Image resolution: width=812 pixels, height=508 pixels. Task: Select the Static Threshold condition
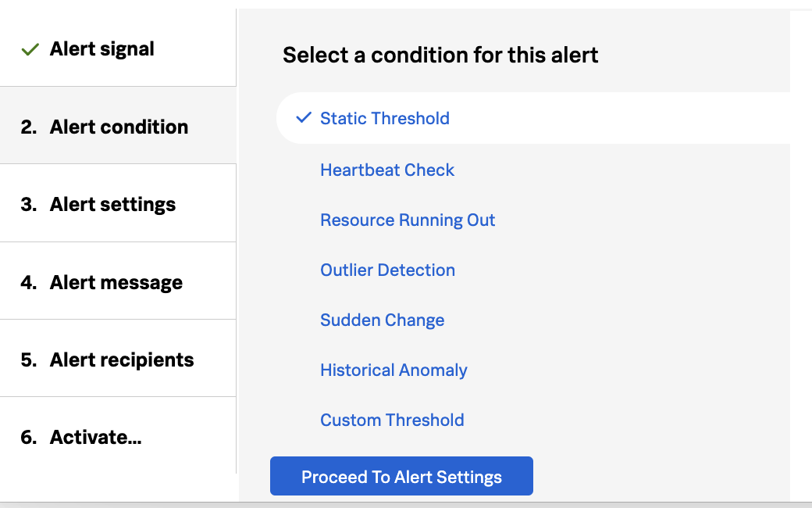click(385, 118)
